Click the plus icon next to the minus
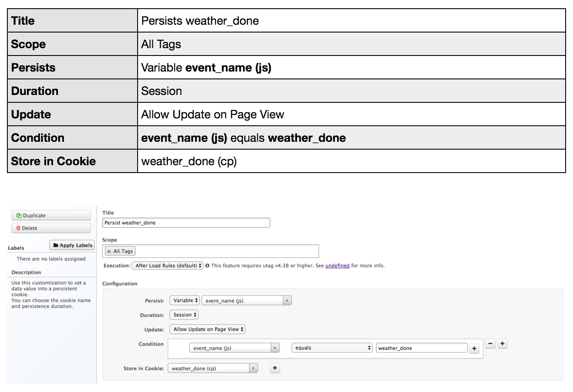The width and height of the screenshot is (573, 392). click(x=502, y=344)
